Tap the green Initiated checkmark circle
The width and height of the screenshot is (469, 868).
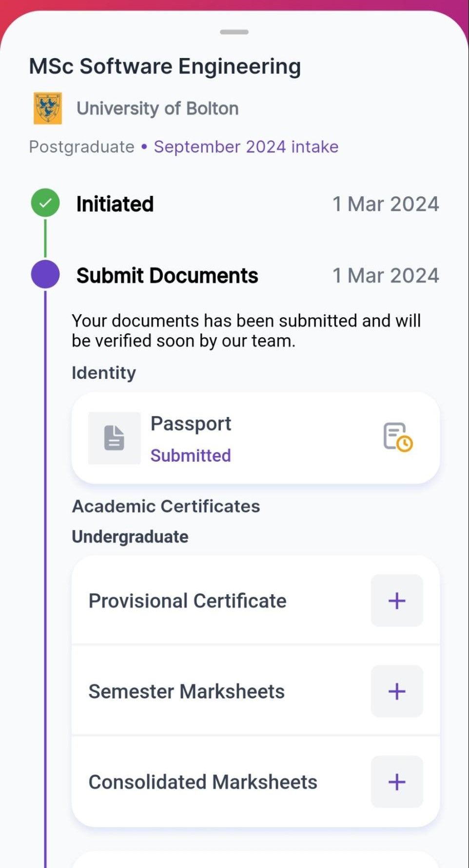pos(45,203)
